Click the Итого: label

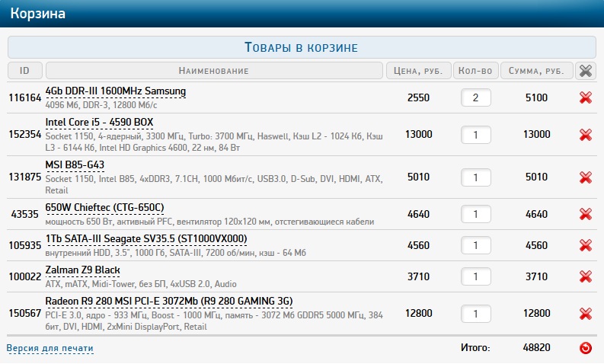point(475,348)
